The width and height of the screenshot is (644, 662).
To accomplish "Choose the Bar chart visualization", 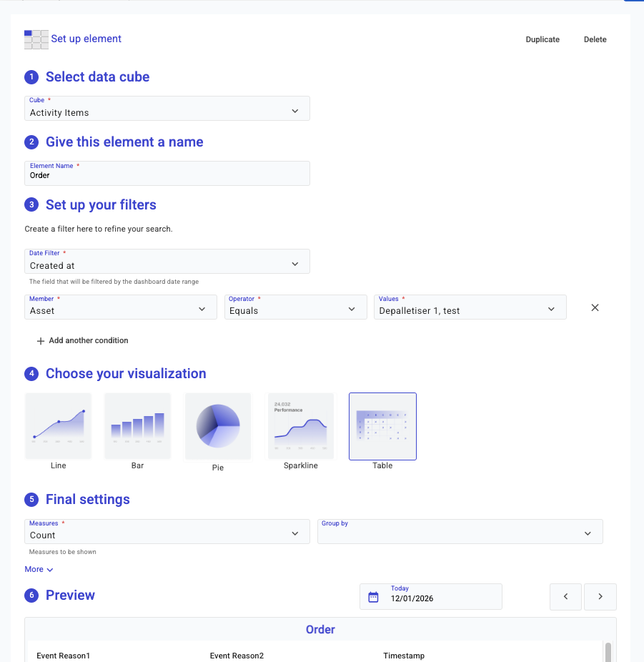I will 137,426.
